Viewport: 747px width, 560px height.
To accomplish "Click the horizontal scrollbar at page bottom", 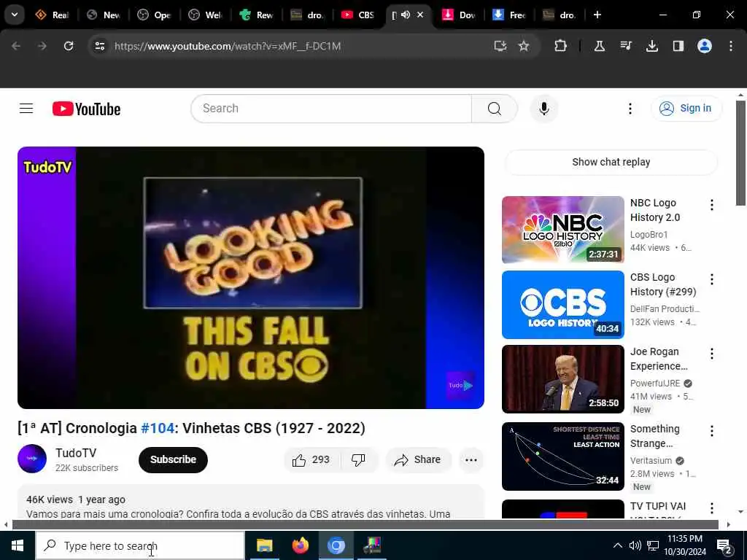I will [x=365, y=525].
